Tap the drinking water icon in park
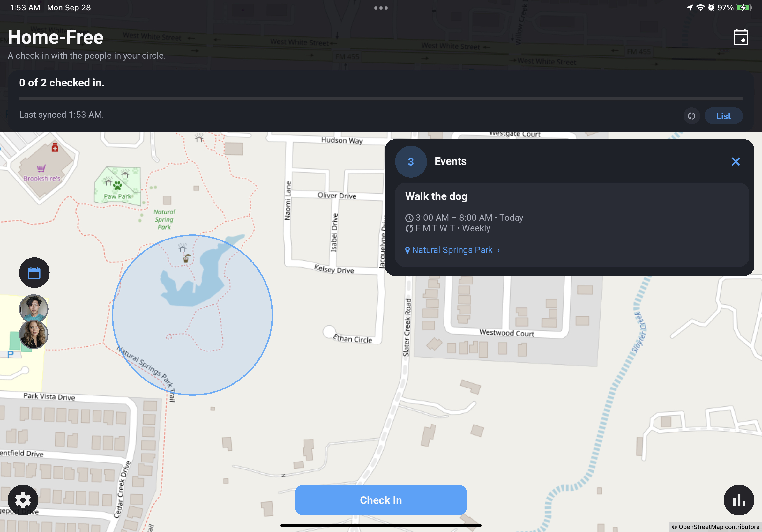Viewport: 762px width, 532px height. pos(187,259)
